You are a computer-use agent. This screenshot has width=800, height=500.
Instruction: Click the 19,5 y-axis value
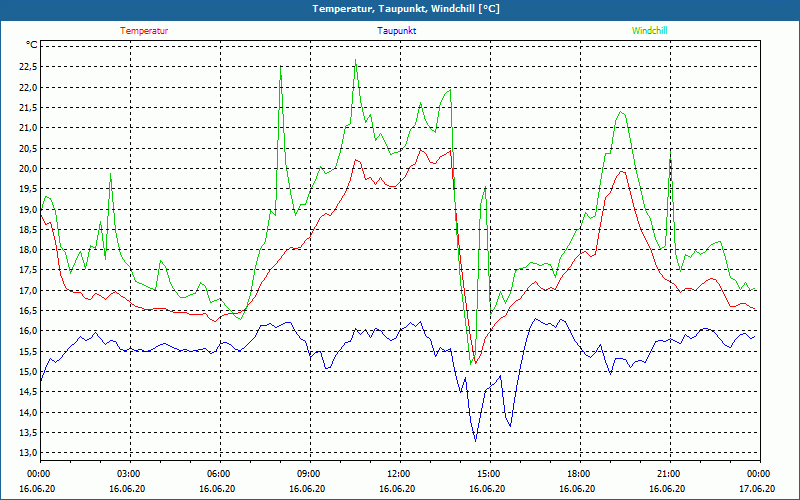29,189
